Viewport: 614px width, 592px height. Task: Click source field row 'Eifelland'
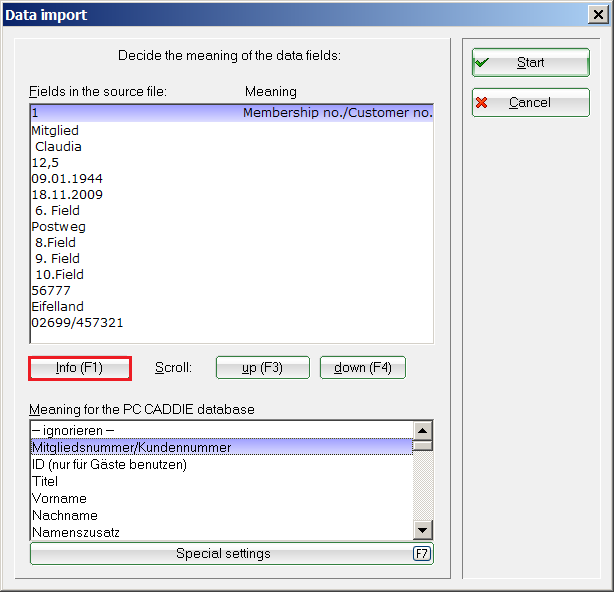point(58,307)
